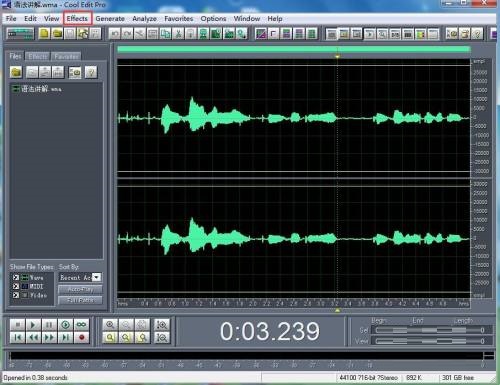This screenshot has height=385, width=500.
Task: Click the Auto-Play button
Action: (80, 289)
